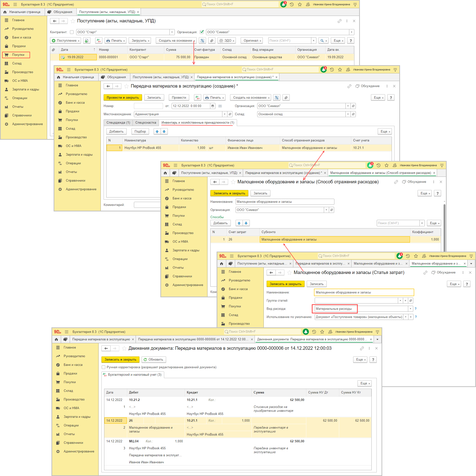The width and height of the screenshot is (476, 476).
Task: Click Загрузить button in Поступление list
Action: coord(140,40)
